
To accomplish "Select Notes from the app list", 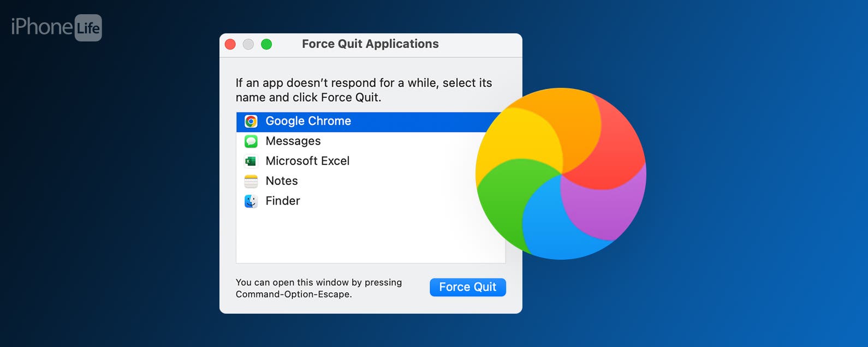I will 281,181.
